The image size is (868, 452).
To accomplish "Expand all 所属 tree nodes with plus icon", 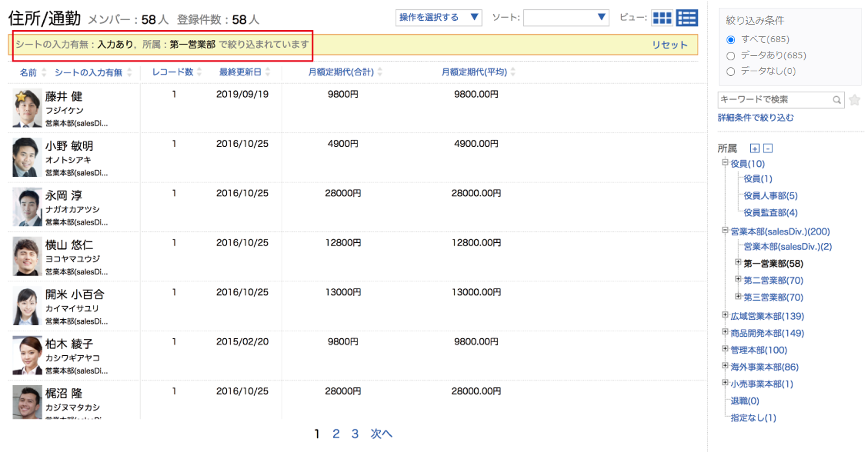I will [x=755, y=148].
